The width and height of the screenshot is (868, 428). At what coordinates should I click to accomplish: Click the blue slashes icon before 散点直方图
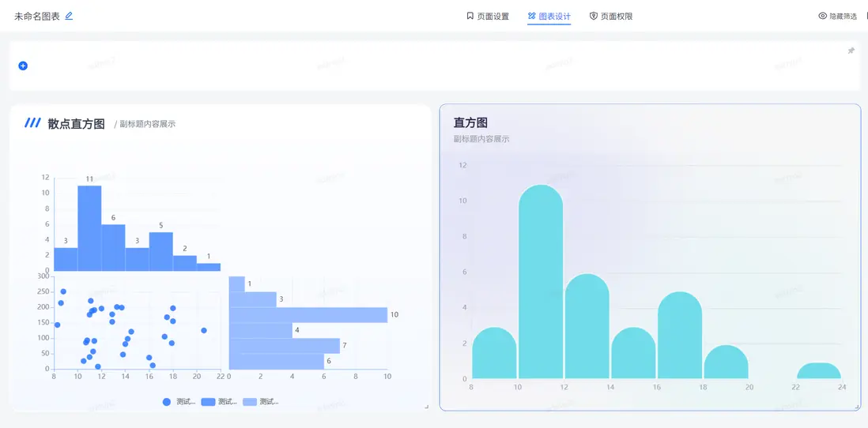[32, 122]
